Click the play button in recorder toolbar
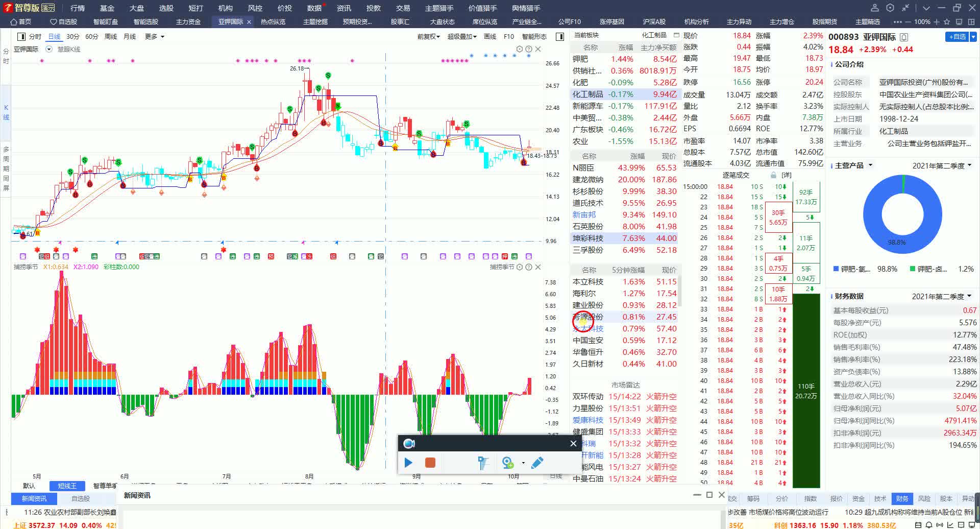980x529 pixels. click(408, 463)
